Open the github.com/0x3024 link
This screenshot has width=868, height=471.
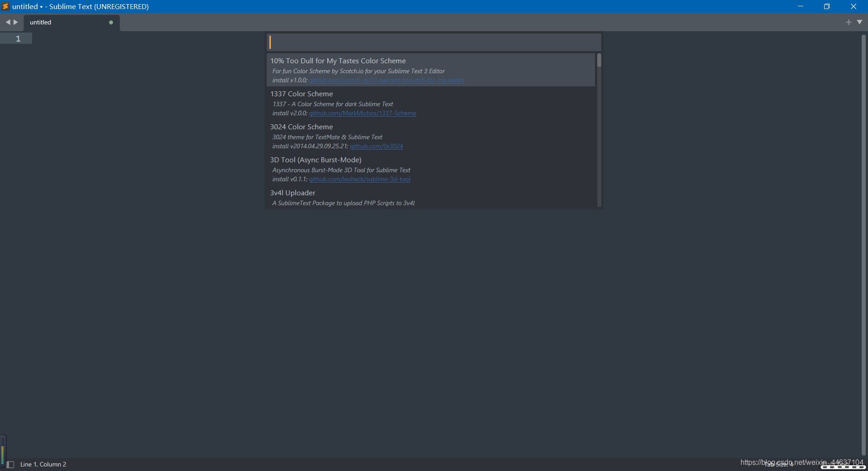pos(376,146)
